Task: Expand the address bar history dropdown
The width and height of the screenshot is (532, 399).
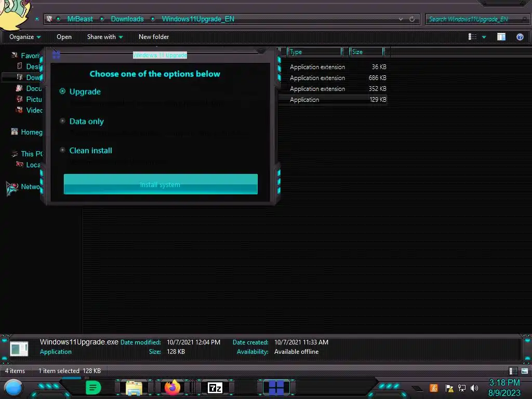Action: tap(401, 19)
